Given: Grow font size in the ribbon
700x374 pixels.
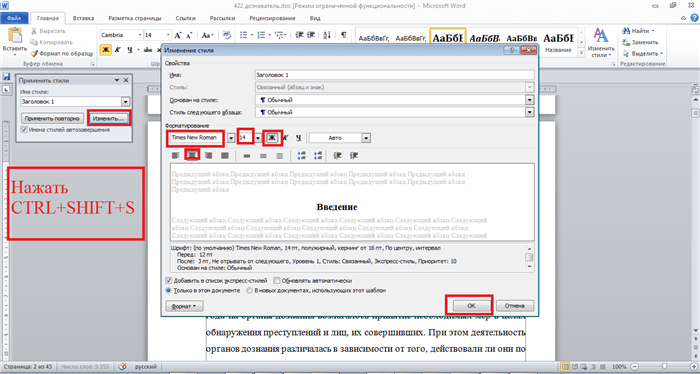Looking at the screenshot, I should pos(178,35).
